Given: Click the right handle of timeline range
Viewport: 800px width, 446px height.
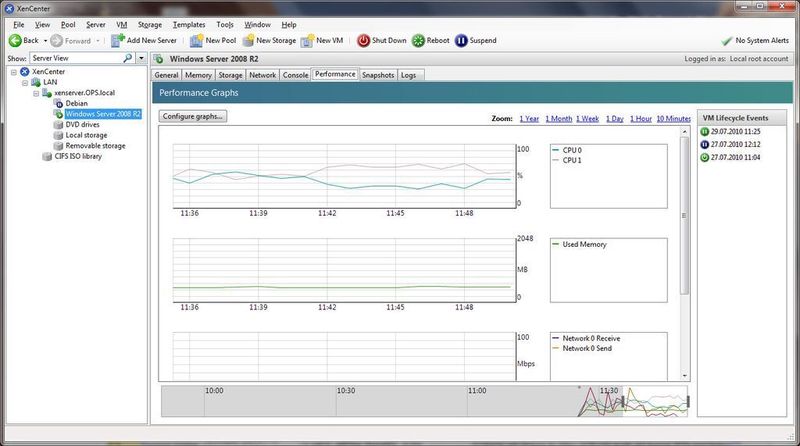Looking at the screenshot, I should pos(688,402).
